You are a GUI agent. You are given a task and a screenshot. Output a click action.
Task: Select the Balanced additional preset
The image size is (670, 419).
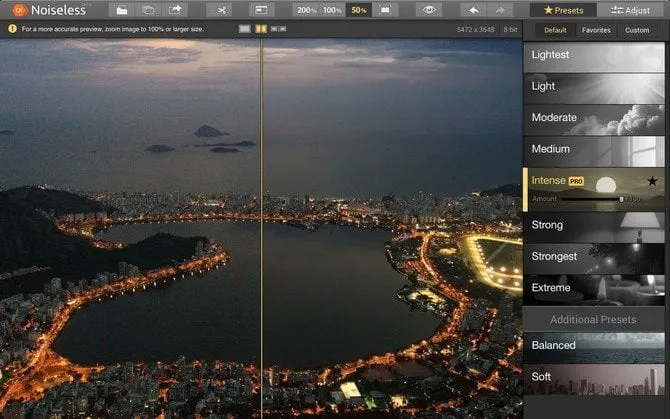[x=596, y=345]
